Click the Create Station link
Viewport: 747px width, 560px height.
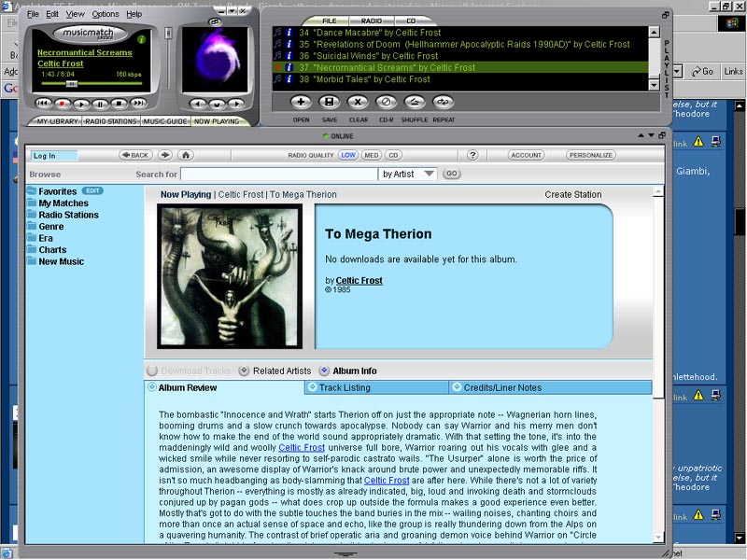572,195
